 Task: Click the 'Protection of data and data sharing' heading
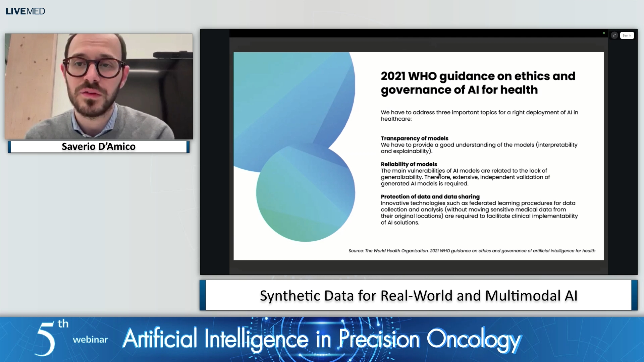point(430,196)
